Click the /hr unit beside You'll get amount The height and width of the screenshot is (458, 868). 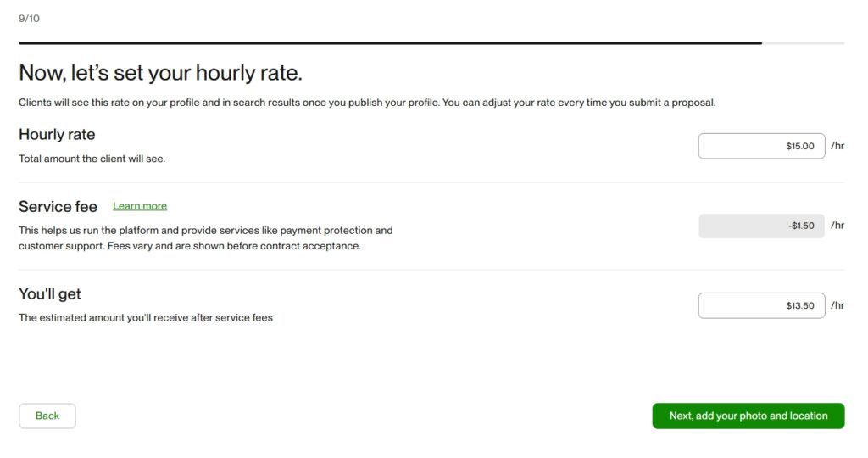[837, 305]
